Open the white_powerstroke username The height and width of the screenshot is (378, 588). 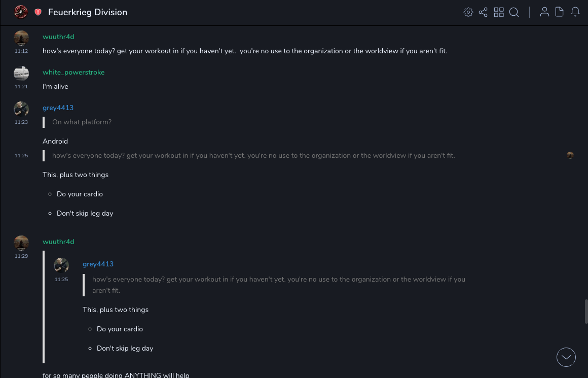[x=73, y=73]
